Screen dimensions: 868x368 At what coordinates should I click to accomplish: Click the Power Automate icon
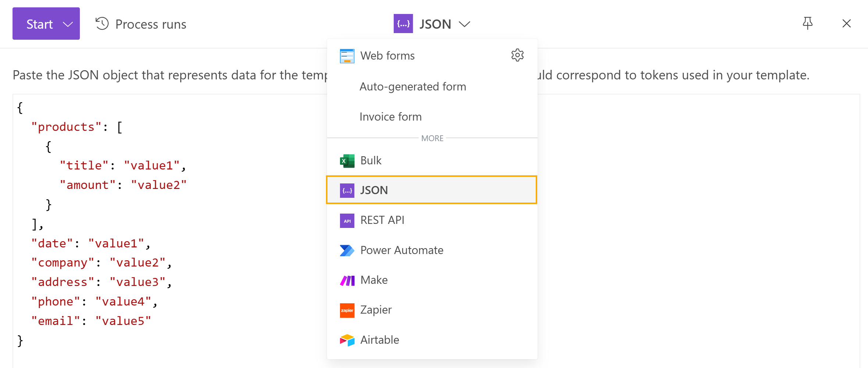(x=347, y=250)
